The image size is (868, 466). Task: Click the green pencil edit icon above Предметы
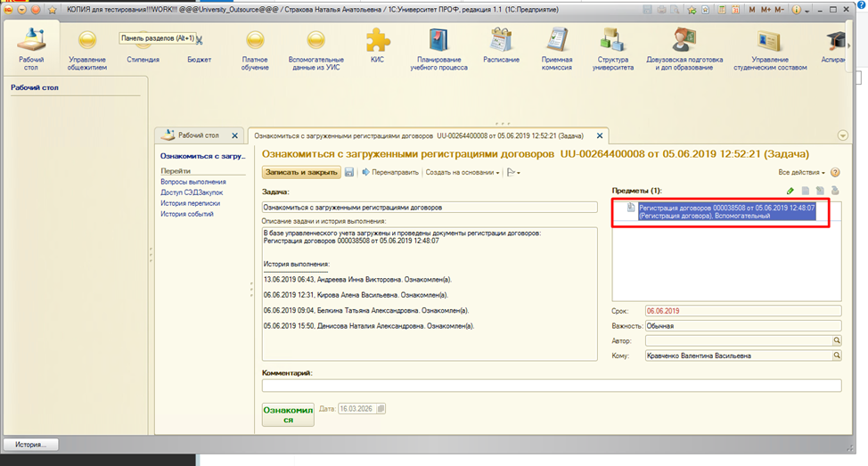pos(790,191)
